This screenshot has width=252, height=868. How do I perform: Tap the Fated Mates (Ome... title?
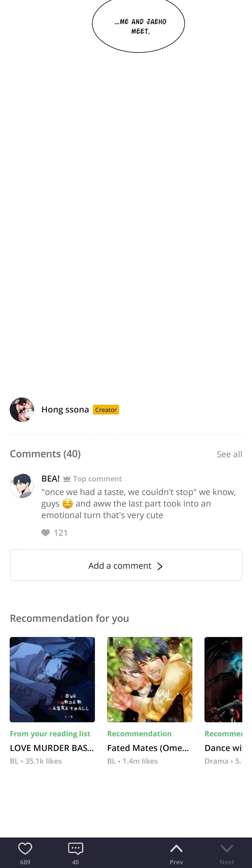148,748
